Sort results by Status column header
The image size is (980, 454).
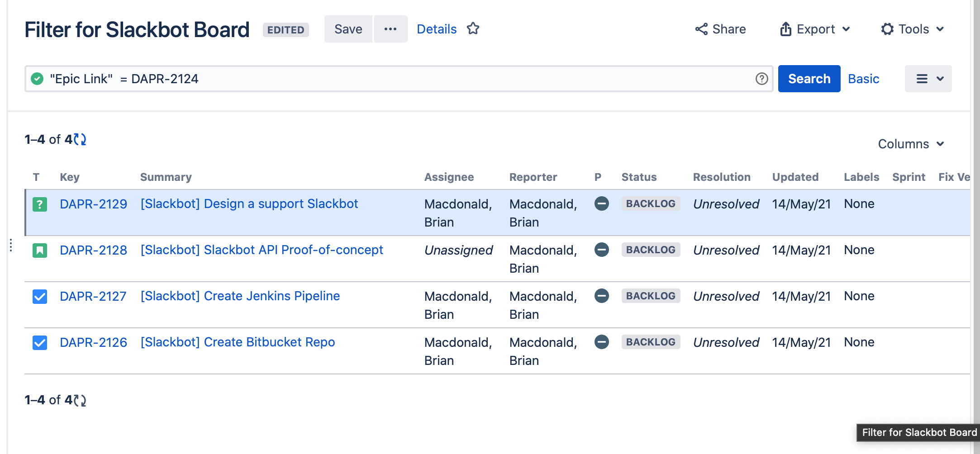(x=639, y=177)
